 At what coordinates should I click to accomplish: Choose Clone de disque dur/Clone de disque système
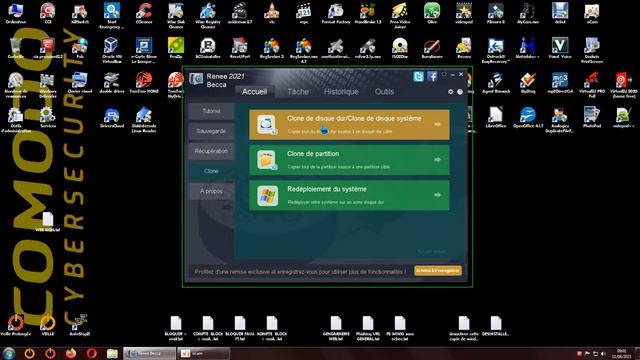(x=349, y=124)
